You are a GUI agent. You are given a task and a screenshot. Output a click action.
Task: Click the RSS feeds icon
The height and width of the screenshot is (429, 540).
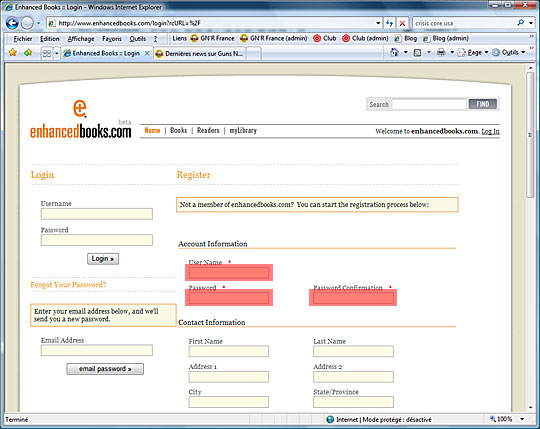pos(417,52)
